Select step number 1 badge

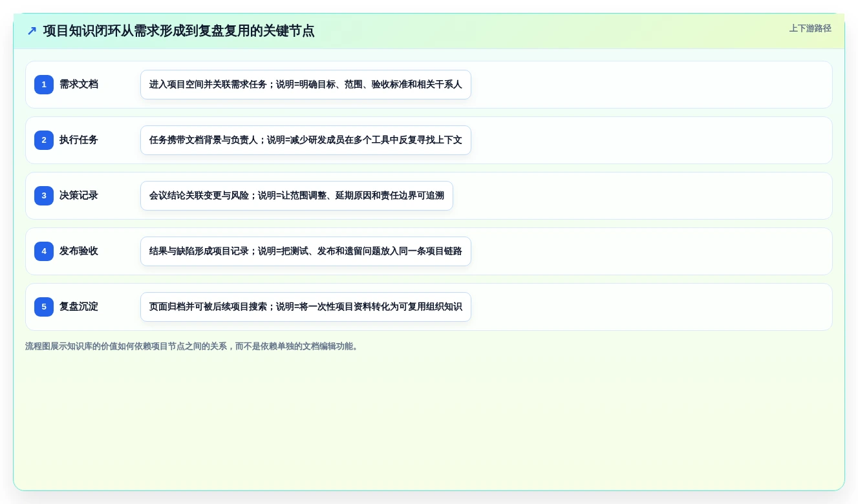click(x=44, y=85)
